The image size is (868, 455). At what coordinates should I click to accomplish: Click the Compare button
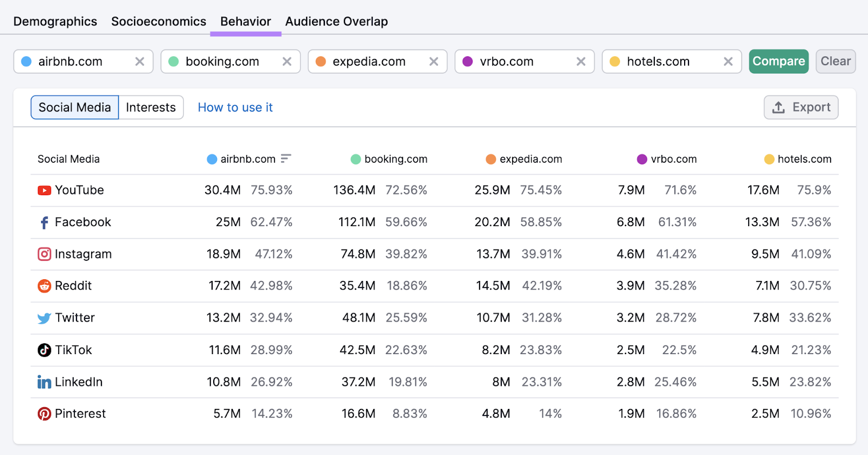(x=779, y=61)
